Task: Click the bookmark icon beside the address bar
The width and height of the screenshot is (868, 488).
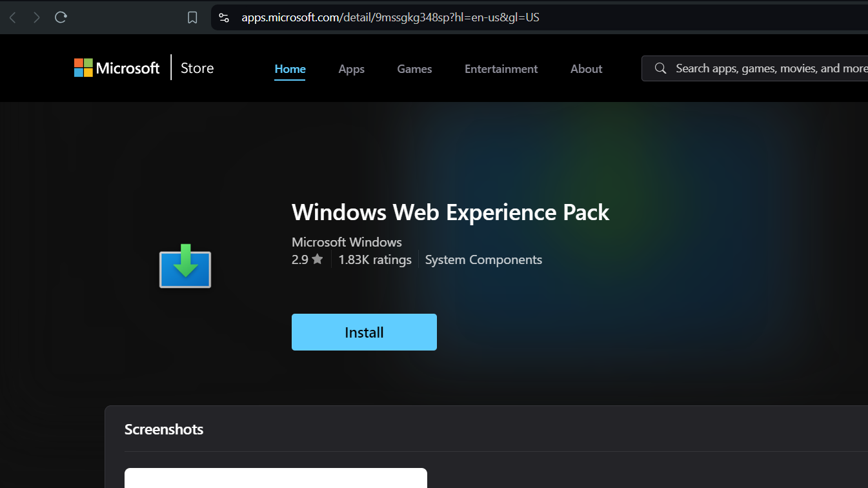Action: click(x=192, y=17)
